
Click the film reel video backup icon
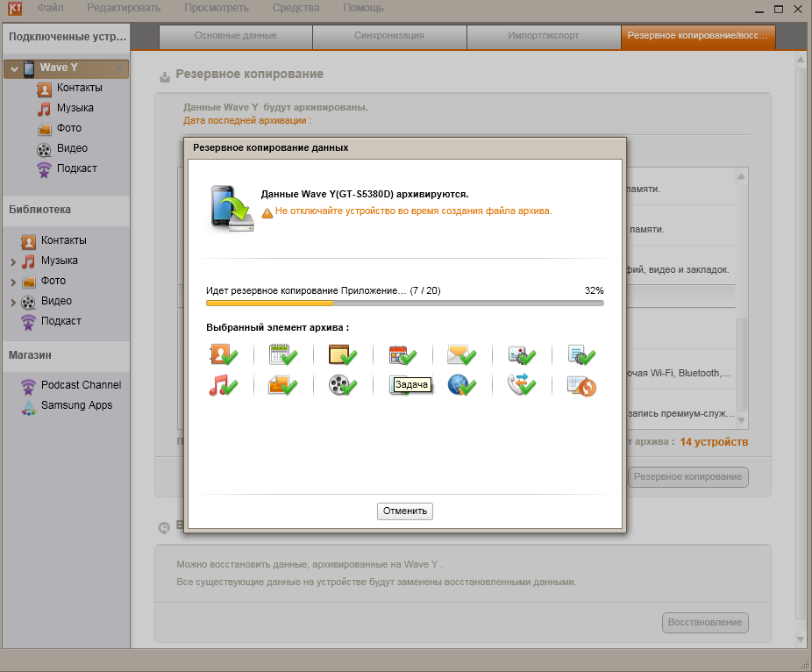pyautogui.click(x=343, y=385)
